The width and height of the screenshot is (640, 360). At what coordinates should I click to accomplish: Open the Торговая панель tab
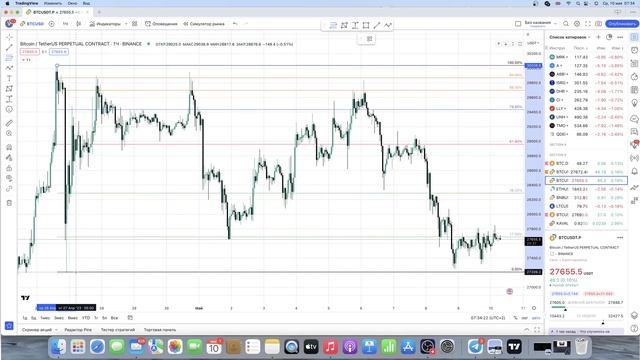(x=160, y=329)
